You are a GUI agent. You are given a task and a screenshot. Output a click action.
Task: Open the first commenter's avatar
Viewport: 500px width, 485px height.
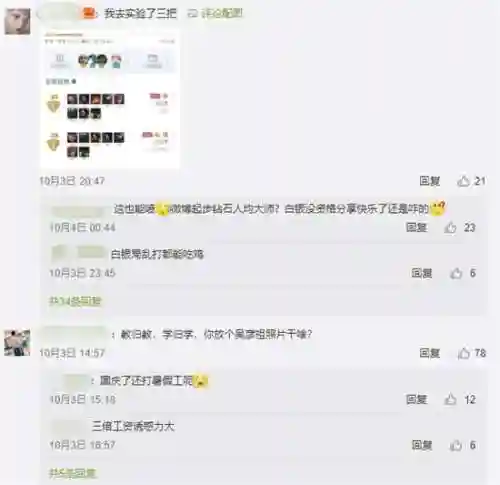coord(17,21)
